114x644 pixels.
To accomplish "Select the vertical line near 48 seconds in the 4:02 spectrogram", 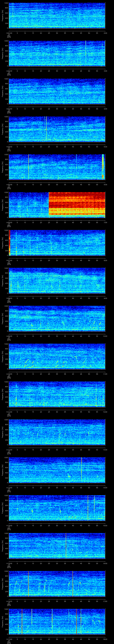I will coord(86,52).
